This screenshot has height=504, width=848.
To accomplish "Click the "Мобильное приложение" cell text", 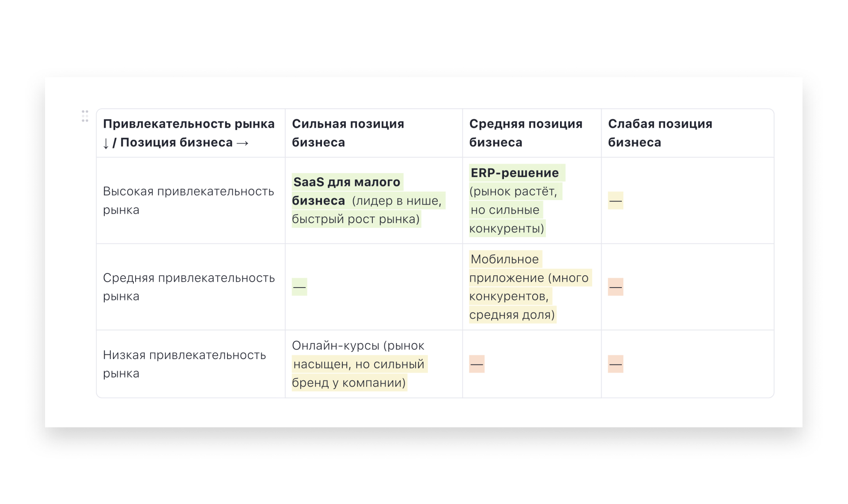I will pyautogui.click(x=504, y=260).
